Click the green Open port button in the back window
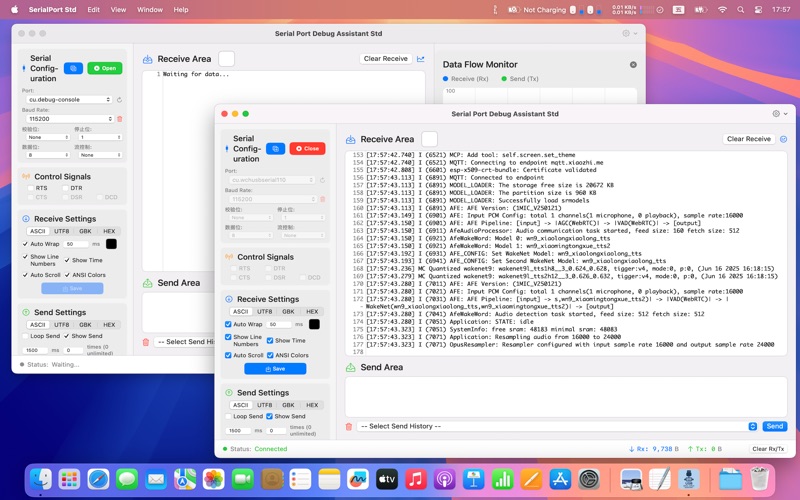 pos(105,68)
